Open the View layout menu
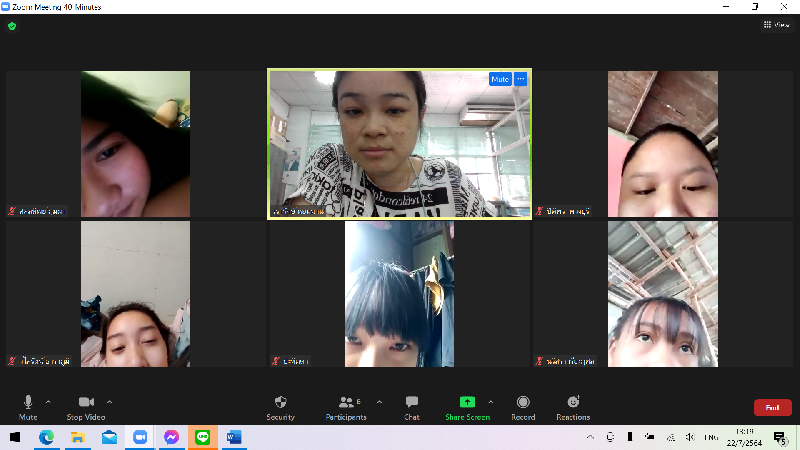 775,25
